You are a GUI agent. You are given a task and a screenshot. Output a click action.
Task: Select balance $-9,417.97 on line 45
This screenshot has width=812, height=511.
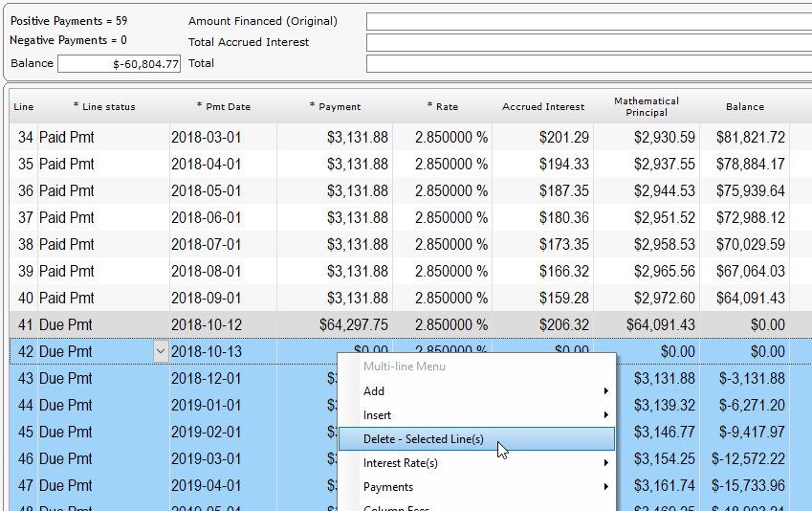pos(744,433)
